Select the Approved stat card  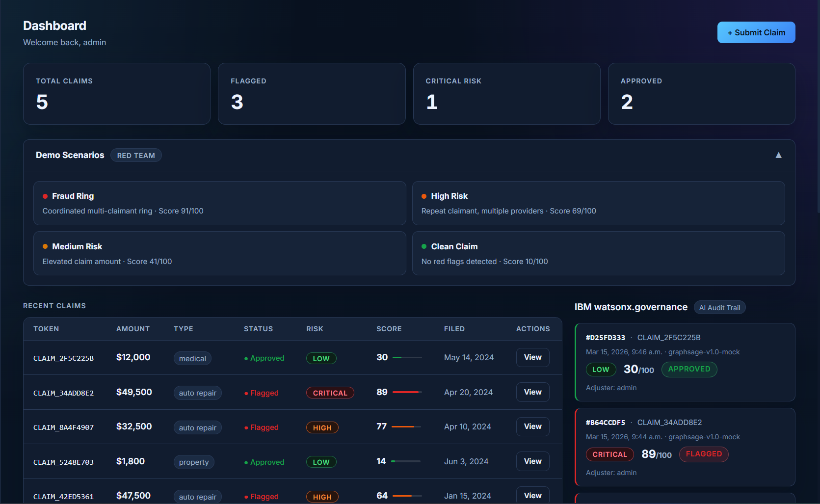point(702,94)
